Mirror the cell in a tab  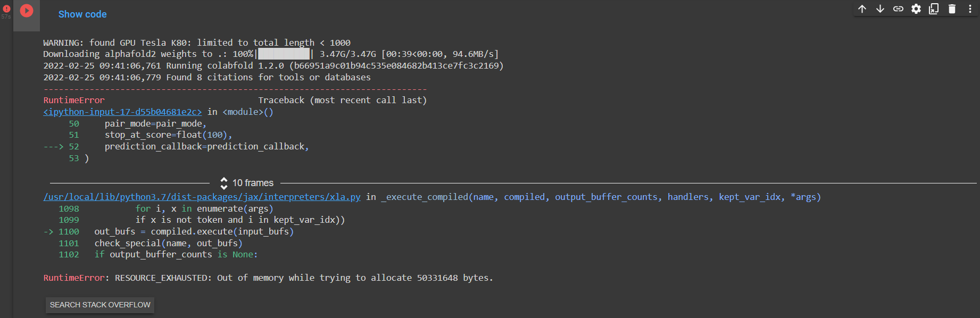click(934, 9)
